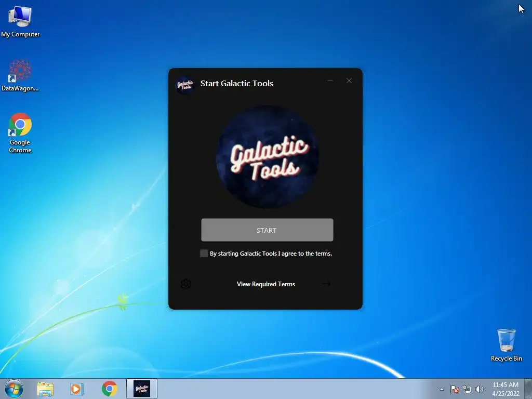The width and height of the screenshot is (532, 399).
Task: Show hidden system tray icons
Action: pyautogui.click(x=442, y=389)
